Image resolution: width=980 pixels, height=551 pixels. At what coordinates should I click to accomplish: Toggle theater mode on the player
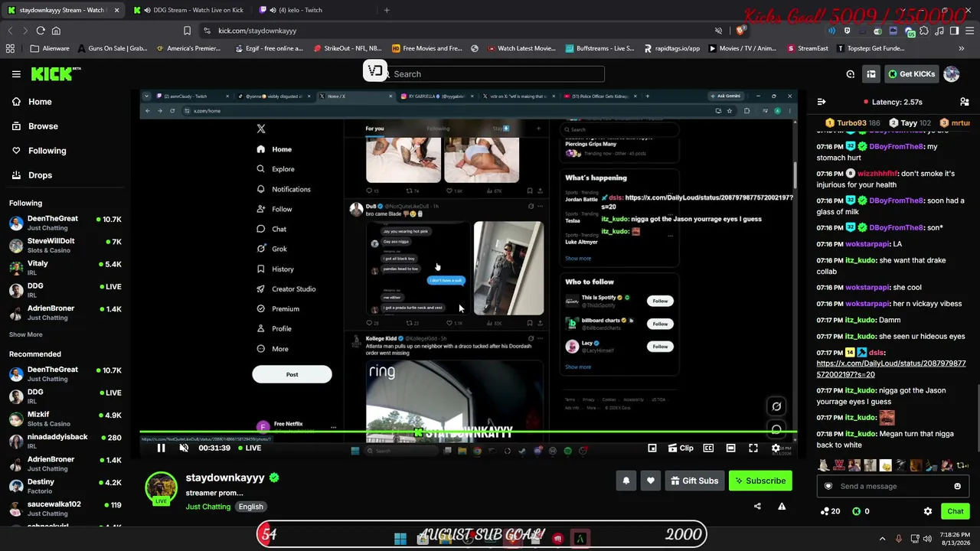[730, 448]
